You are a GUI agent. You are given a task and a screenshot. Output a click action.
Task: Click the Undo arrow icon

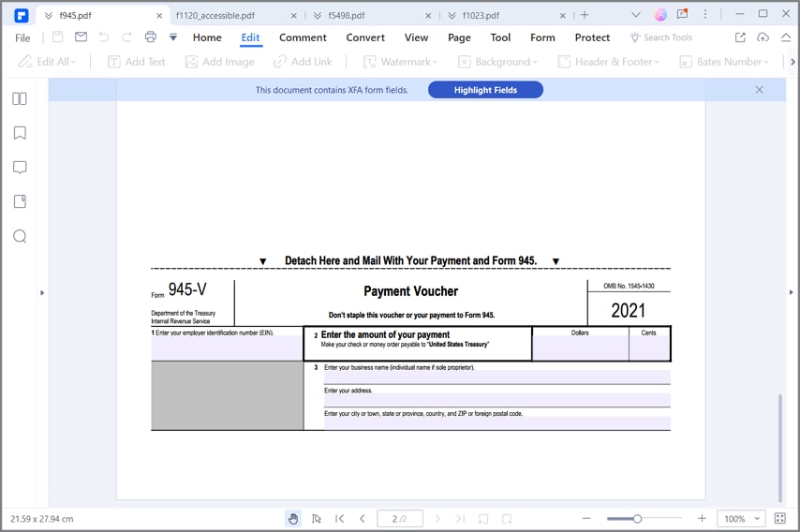click(x=104, y=37)
